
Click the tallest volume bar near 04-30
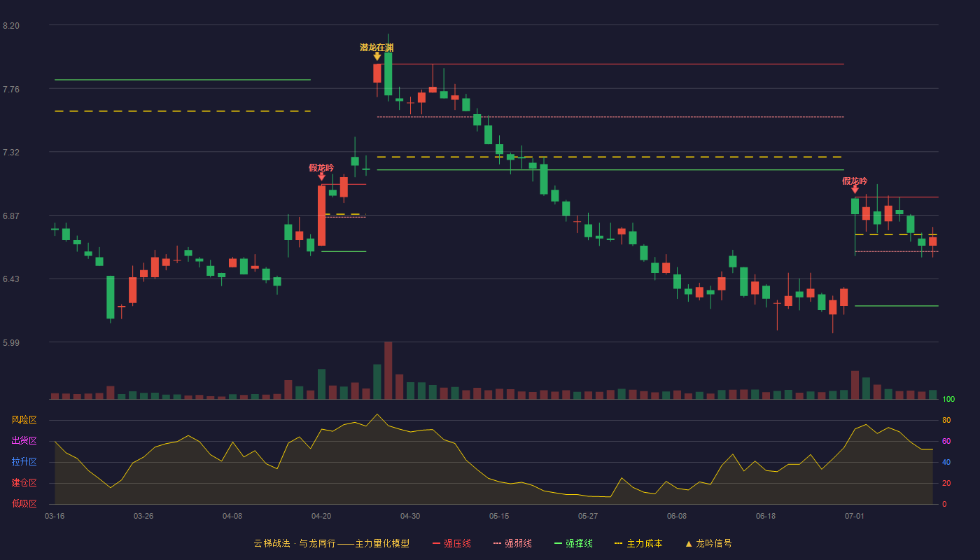point(388,370)
